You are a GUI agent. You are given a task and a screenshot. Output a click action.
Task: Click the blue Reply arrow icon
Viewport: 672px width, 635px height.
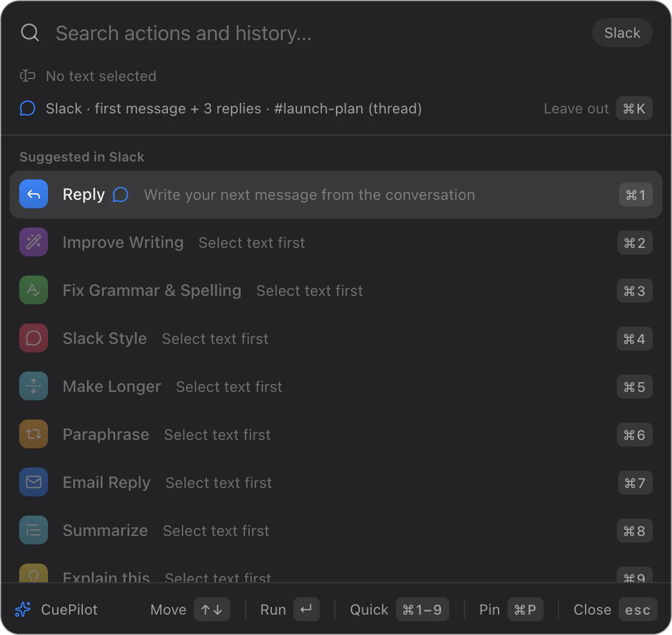tap(34, 194)
